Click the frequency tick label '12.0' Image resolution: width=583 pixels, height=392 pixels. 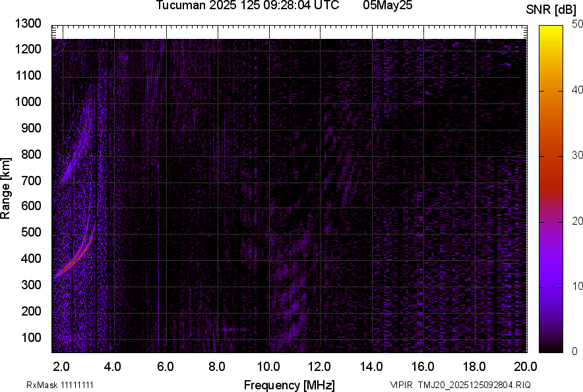(x=319, y=367)
